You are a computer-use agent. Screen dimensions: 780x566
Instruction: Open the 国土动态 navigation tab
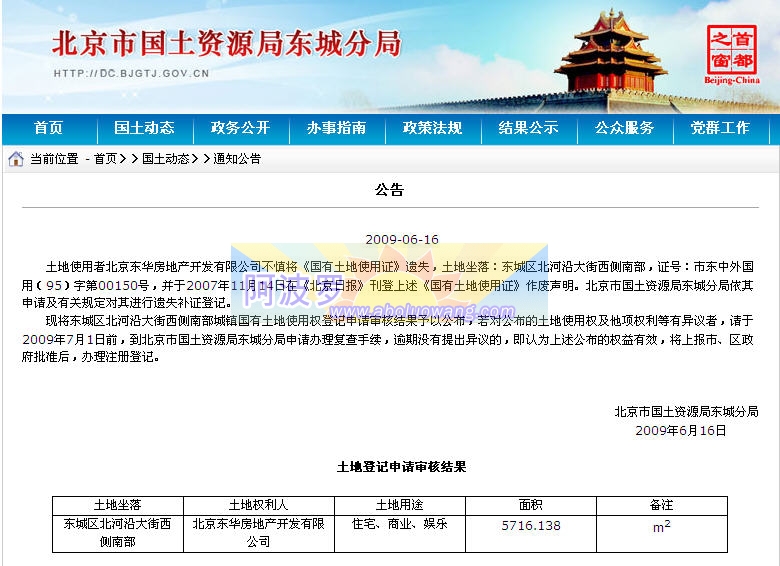(x=144, y=128)
